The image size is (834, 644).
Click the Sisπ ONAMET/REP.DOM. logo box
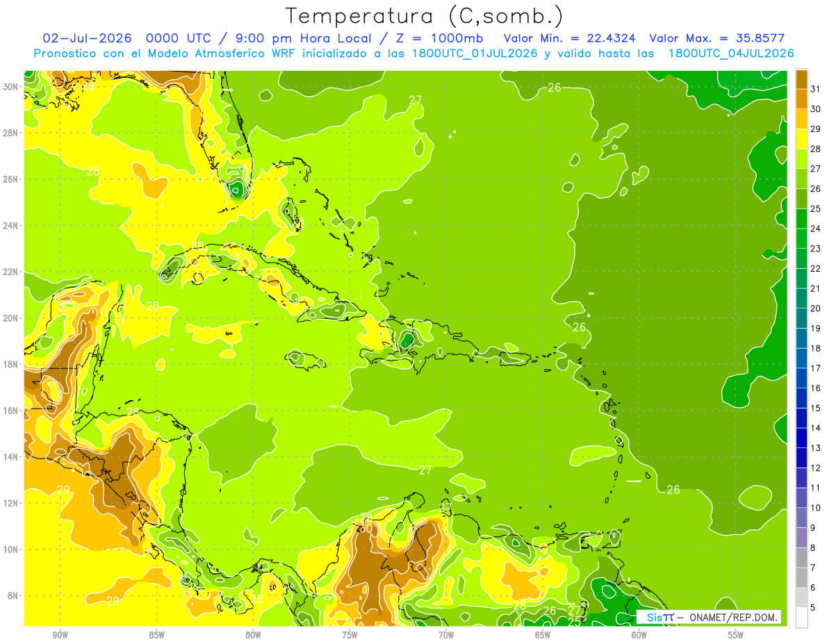click(708, 617)
